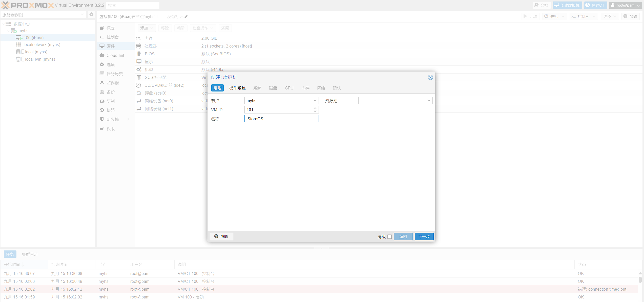The image size is (644, 302).
Task: Select the myhs node in tree
Action: pos(23,31)
